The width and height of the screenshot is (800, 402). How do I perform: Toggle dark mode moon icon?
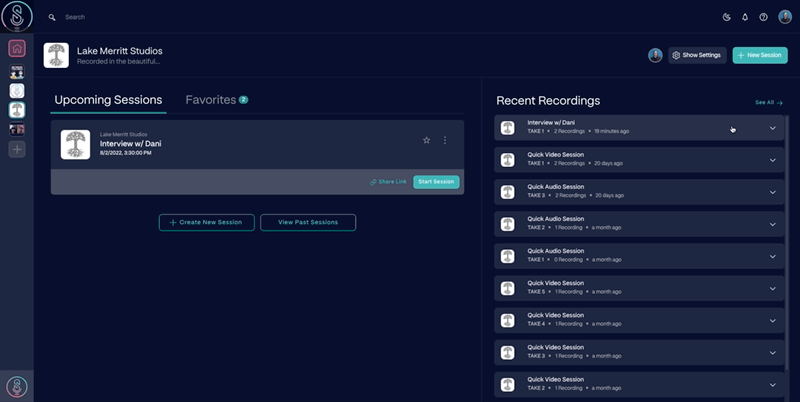point(726,17)
